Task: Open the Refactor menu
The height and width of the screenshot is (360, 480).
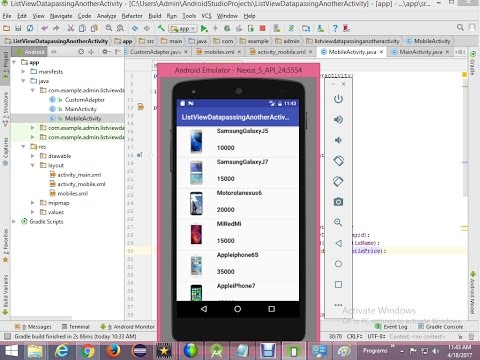Action: coord(132,16)
